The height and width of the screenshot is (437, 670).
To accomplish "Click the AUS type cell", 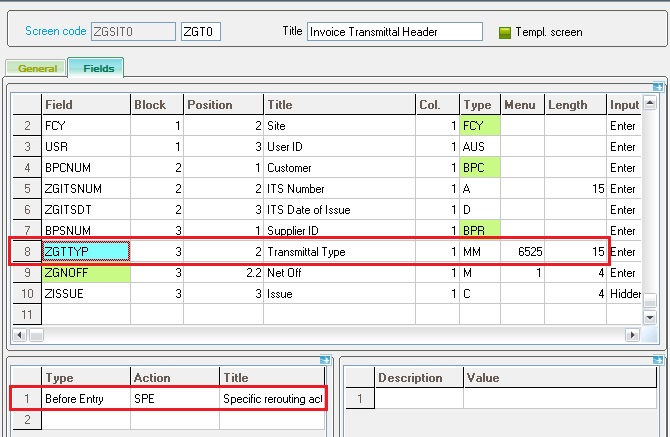I will [x=480, y=147].
